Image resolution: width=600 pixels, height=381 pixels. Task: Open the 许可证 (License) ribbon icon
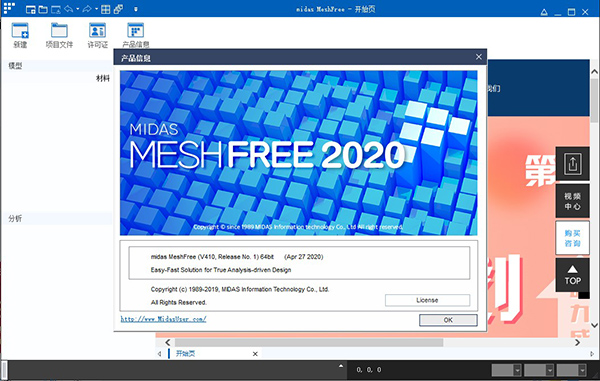click(98, 35)
